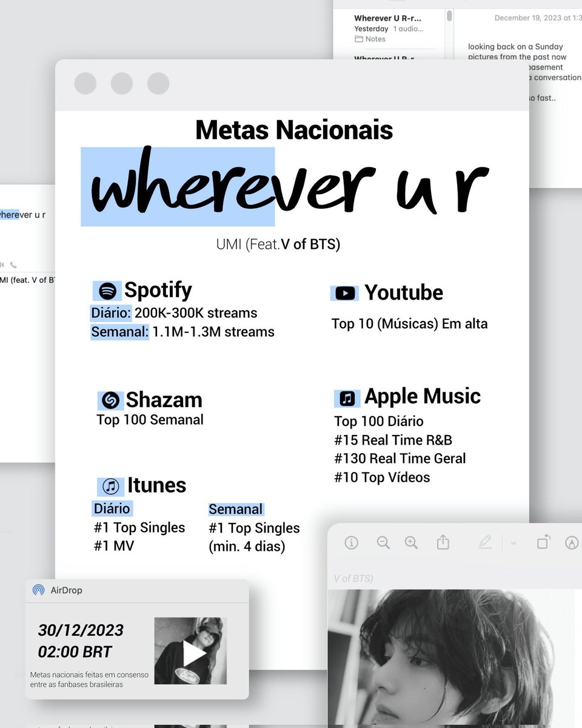Click the "Spotify" heading text

tap(158, 290)
